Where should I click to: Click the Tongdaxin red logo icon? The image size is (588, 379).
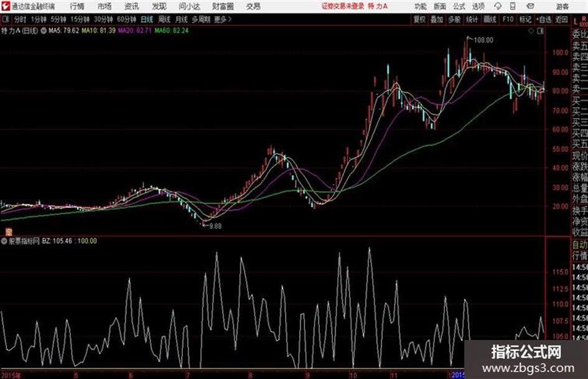[x=5, y=6]
